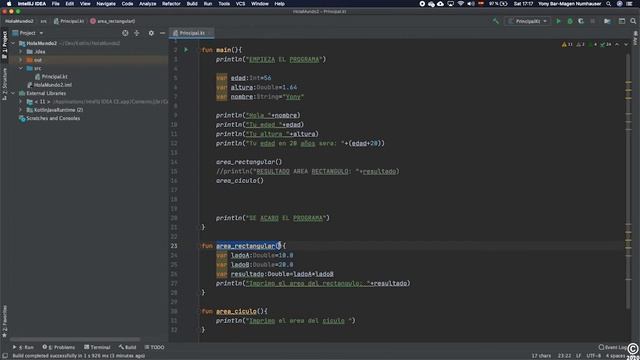Collapse the src folder node
The height and width of the screenshot is (360, 640).
pyautogui.click(x=21, y=68)
